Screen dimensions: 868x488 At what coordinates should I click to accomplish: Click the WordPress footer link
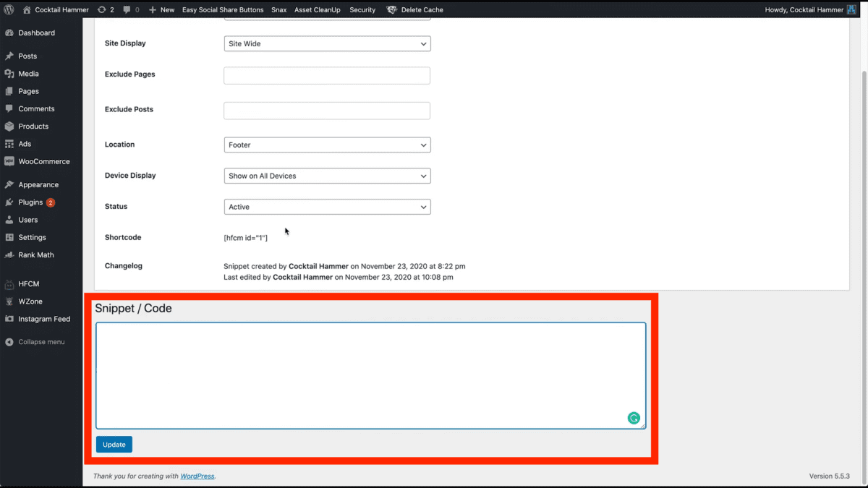(196, 476)
